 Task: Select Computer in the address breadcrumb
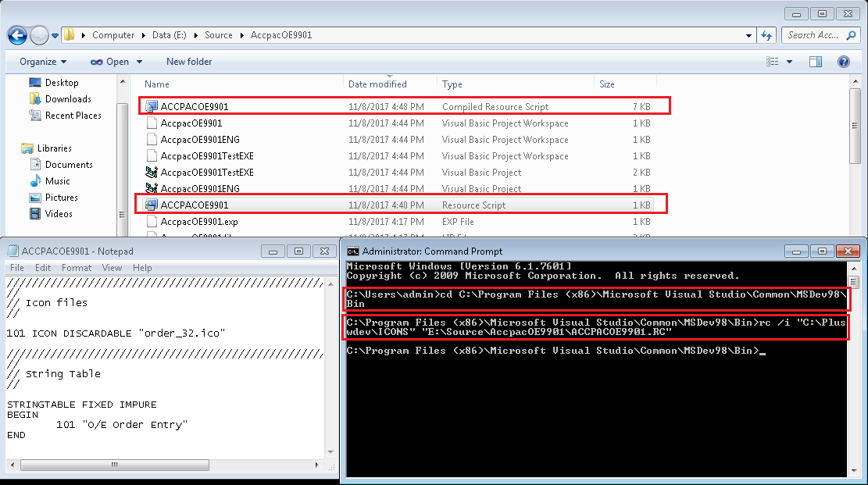pos(113,35)
